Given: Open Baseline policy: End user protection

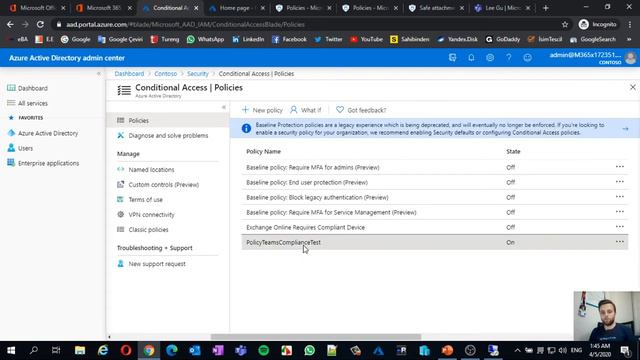Looking at the screenshot, I should tap(307, 182).
